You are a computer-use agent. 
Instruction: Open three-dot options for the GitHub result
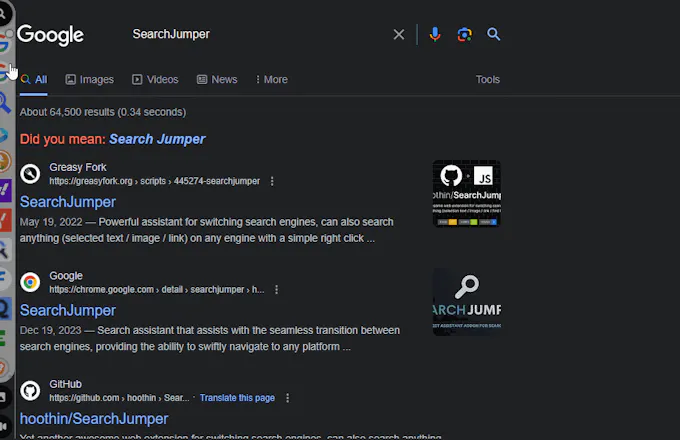point(288,398)
